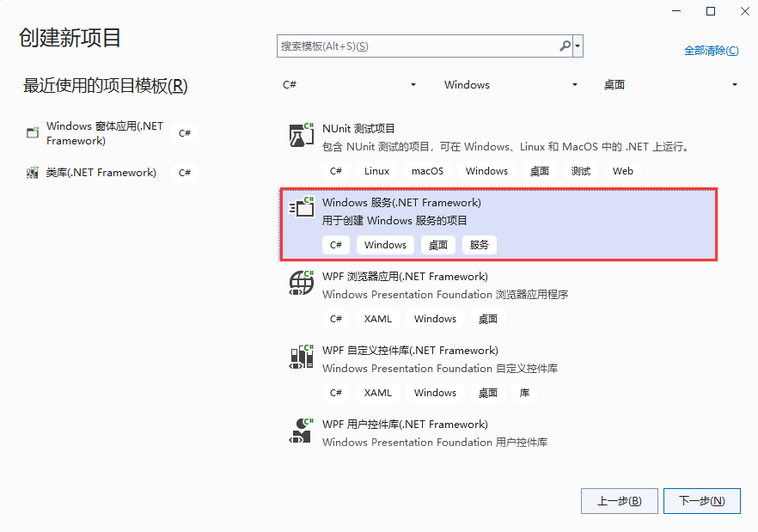Select the WPF 浏览器应用 template title

[405, 277]
